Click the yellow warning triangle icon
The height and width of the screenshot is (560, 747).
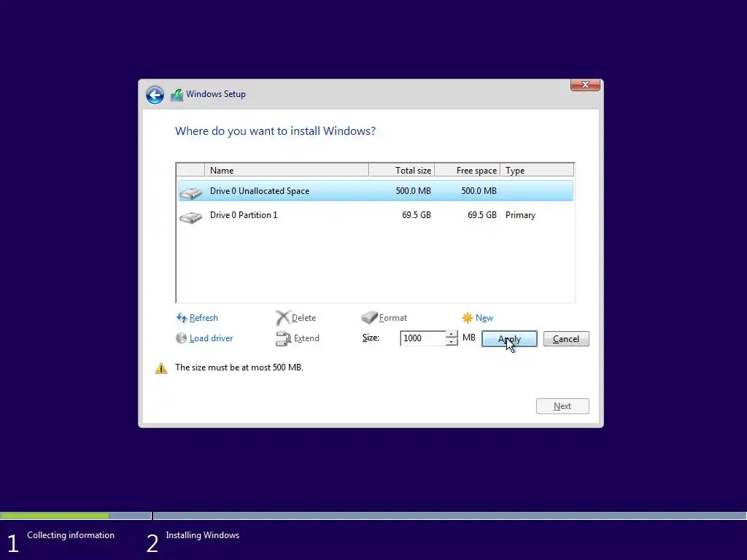pyautogui.click(x=161, y=368)
